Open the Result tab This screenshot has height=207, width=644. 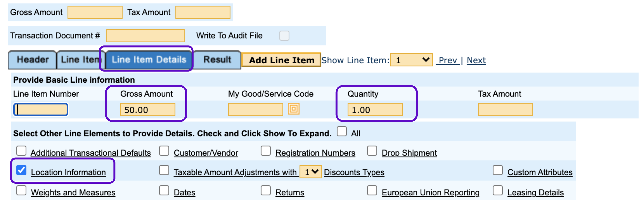pos(217,60)
